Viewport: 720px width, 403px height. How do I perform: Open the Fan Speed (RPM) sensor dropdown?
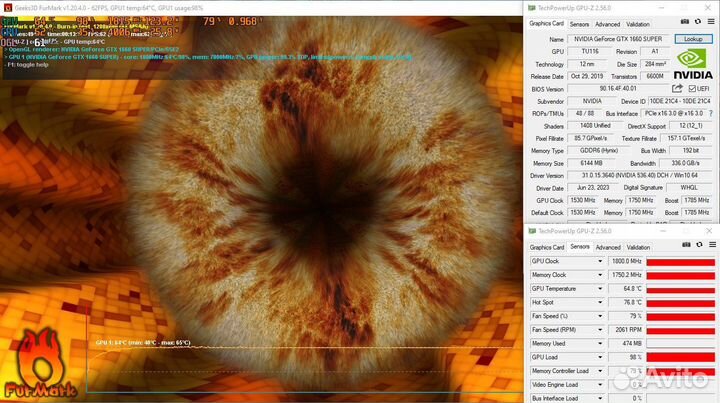click(x=600, y=330)
